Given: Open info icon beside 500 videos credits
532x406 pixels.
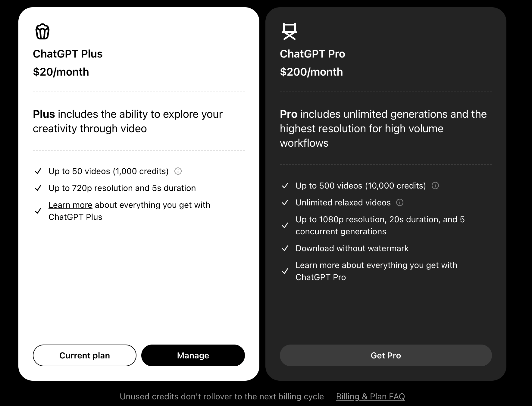Looking at the screenshot, I should pyautogui.click(x=435, y=186).
